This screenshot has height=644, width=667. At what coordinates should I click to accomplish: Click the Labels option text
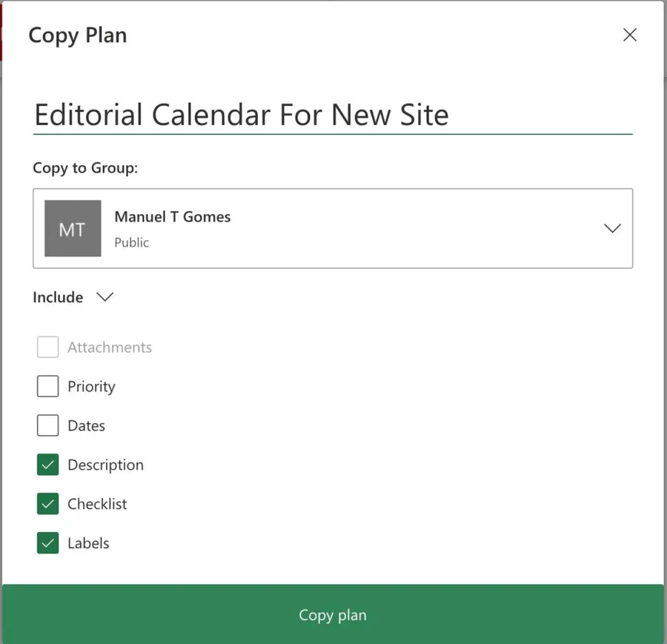[x=88, y=543]
